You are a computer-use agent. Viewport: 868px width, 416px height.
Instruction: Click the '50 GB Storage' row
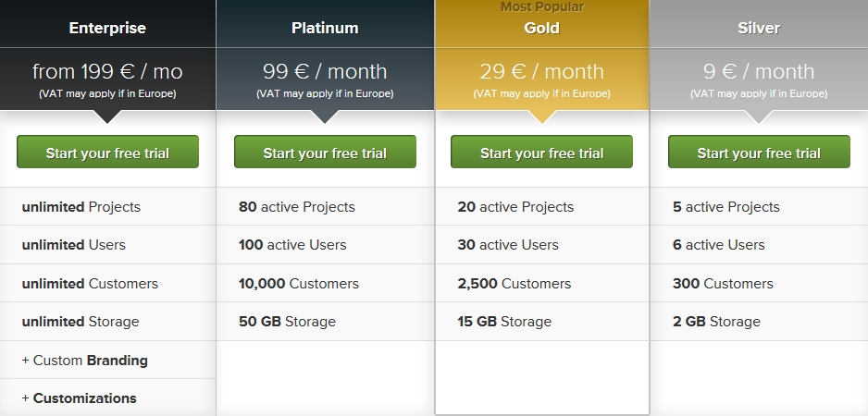coord(325,322)
